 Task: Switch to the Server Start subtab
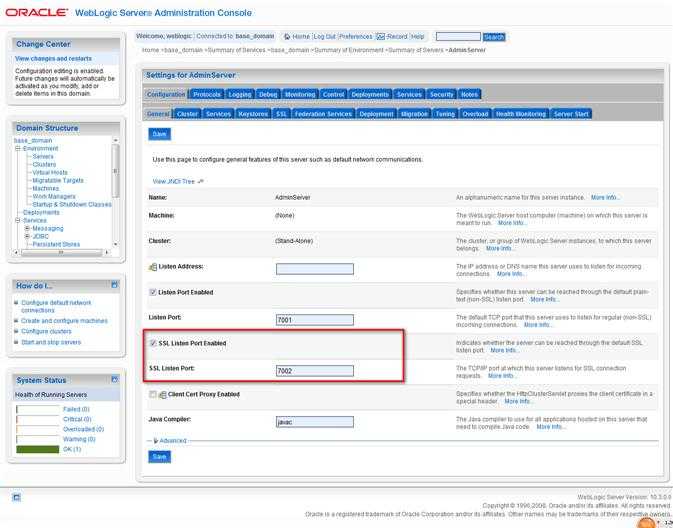coord(571,114)
